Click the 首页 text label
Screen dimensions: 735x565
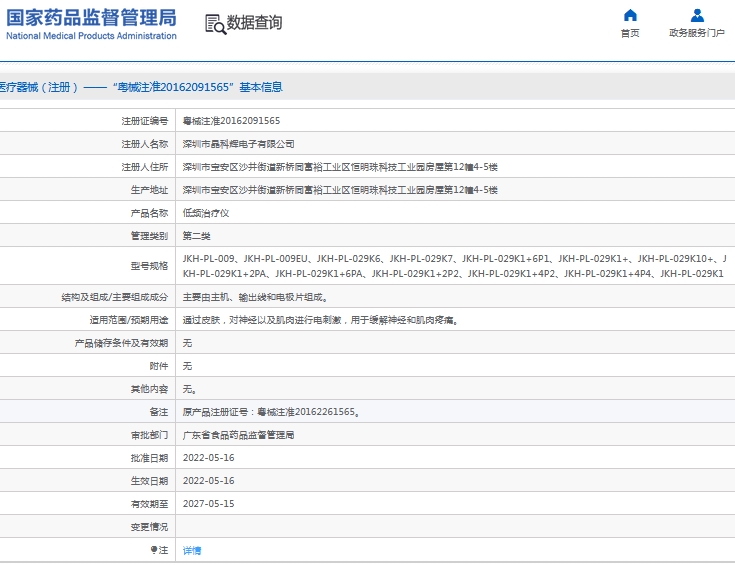tap(630, 33)
